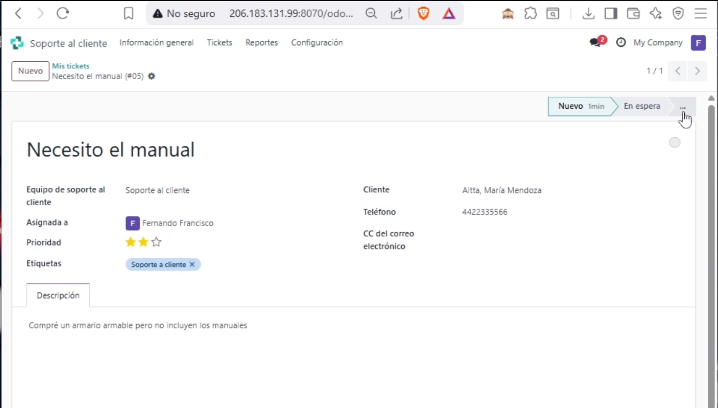Bookmark this page icon

129,14
